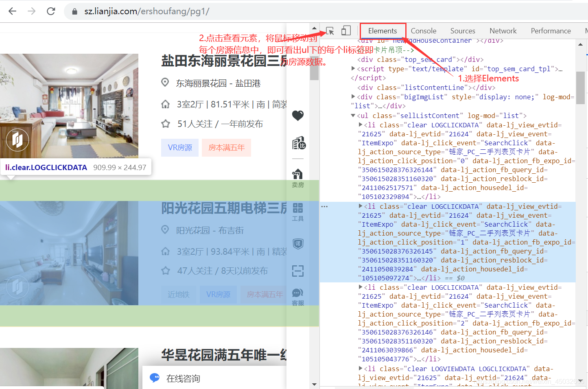588x389 pixels.
Task: Open the Network tab
Action: coord(503,31)
